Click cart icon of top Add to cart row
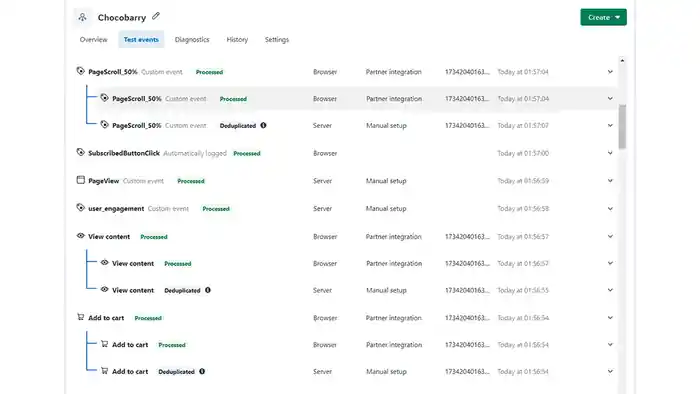 point(80,317)
